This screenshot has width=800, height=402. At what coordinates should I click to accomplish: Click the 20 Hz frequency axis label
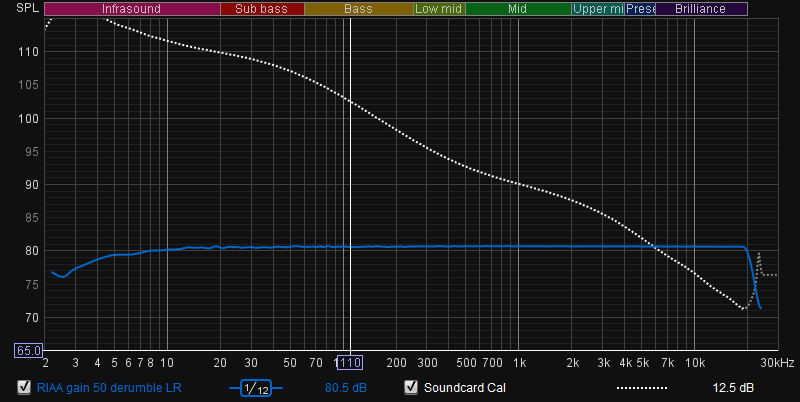[x=220, y=363]
